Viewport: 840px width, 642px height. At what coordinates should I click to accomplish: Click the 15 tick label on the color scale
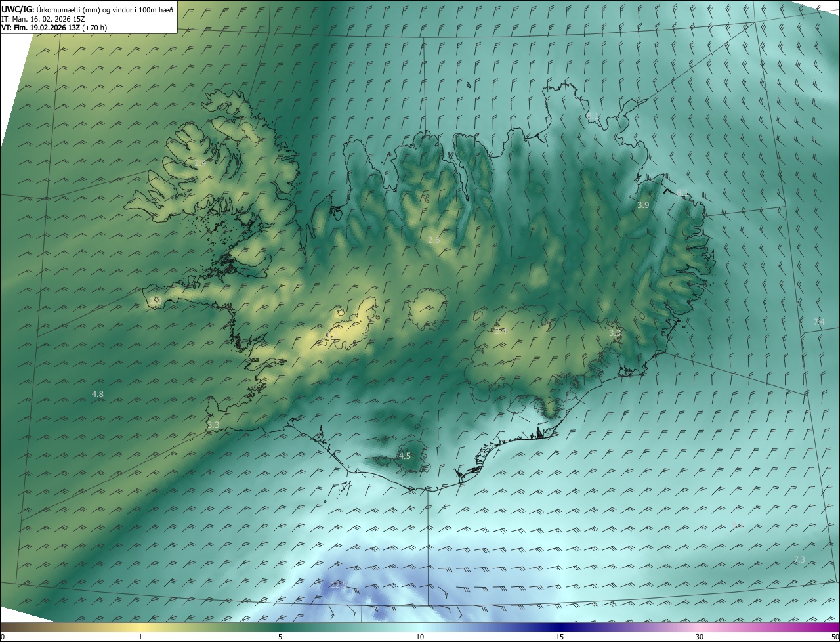560,637
